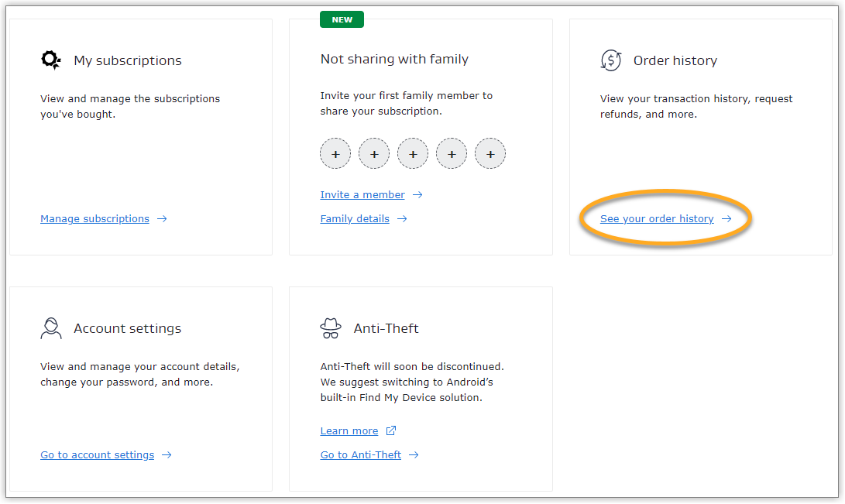Go to account settings link
845x504 pixels.
pyautogui.click(x=97, y=455)
